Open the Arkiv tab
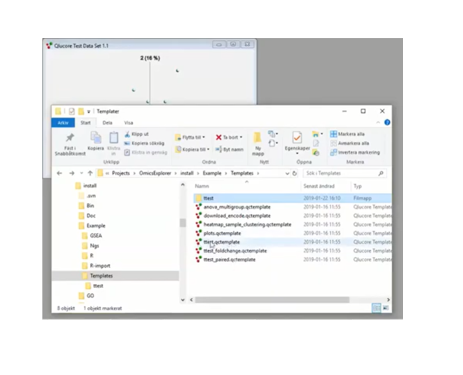463x375 pixels. pos(63,123)
